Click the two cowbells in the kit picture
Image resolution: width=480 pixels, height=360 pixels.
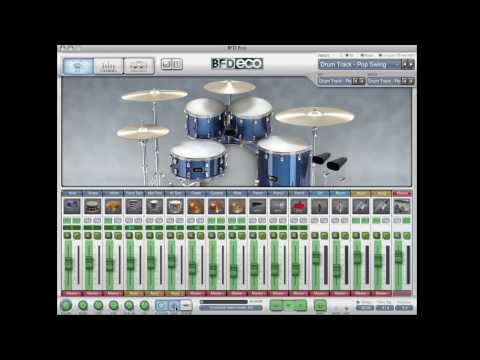pos(330,162)
